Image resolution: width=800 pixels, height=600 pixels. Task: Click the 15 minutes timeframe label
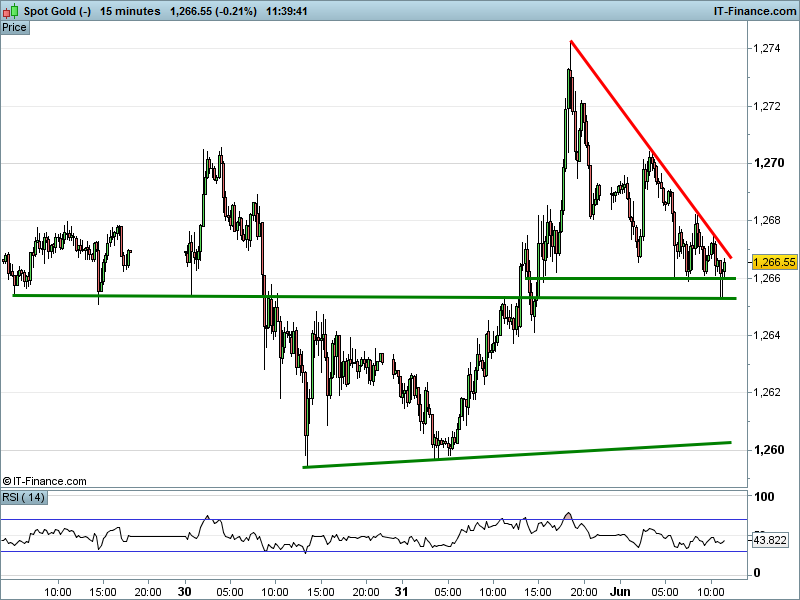(x=130, y=11)
